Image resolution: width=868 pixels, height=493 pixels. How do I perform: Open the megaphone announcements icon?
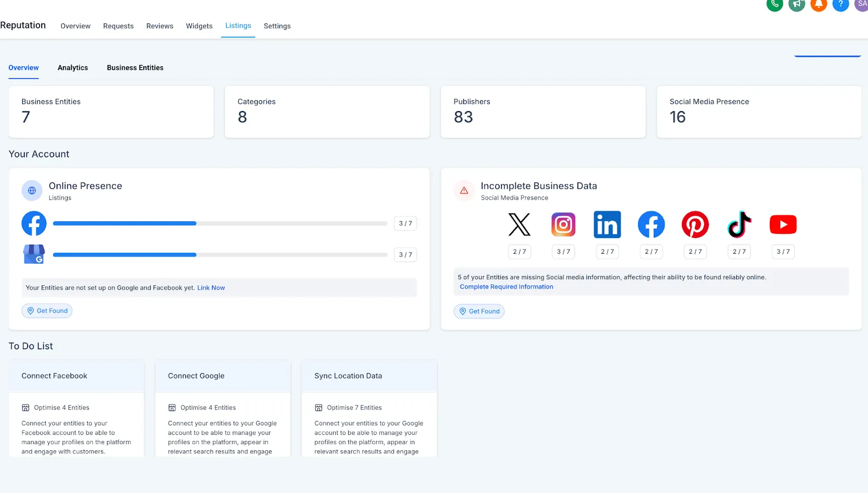click(796, 4)
